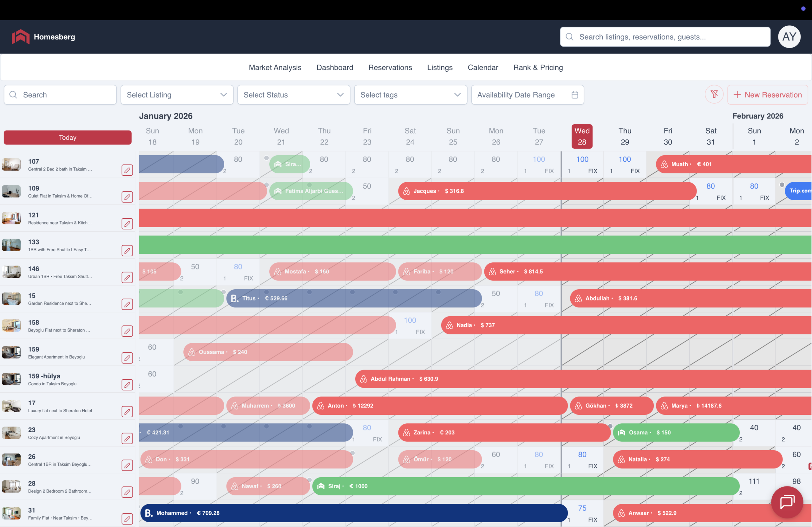Open the Select tags dropdown
Viewport: 812px width, 527px height.
tap(410, 95)
